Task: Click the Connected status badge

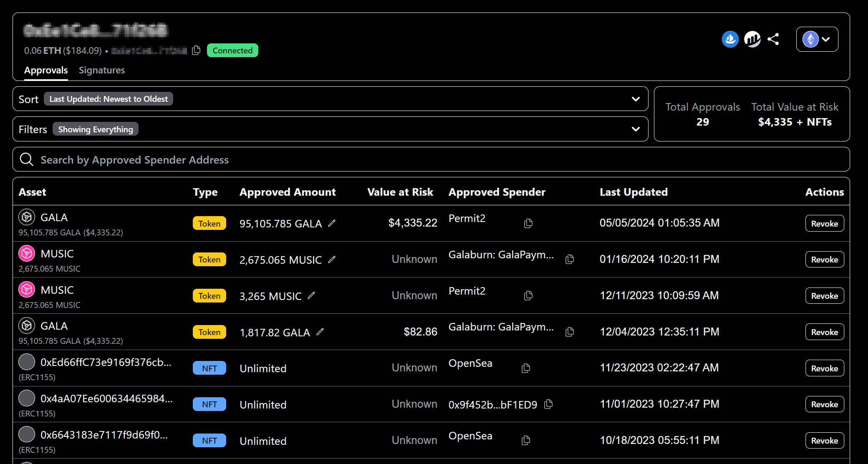Action: [232, 50]
